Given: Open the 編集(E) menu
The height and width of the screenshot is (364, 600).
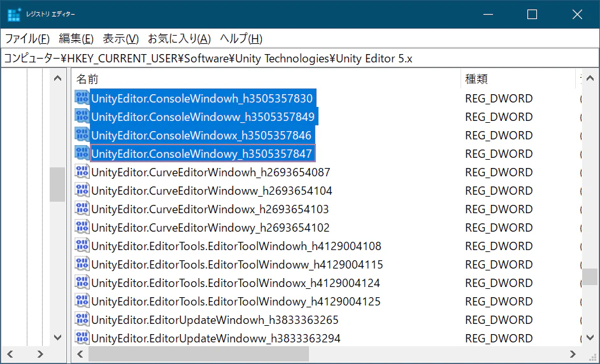Looking at the screenshot, I should click(x=76, y=39).
